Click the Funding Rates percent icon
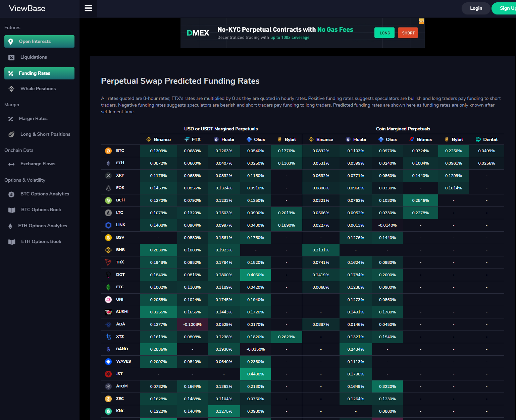The height and width of the screenshot is (420, 516). click(x=11, y=73)
